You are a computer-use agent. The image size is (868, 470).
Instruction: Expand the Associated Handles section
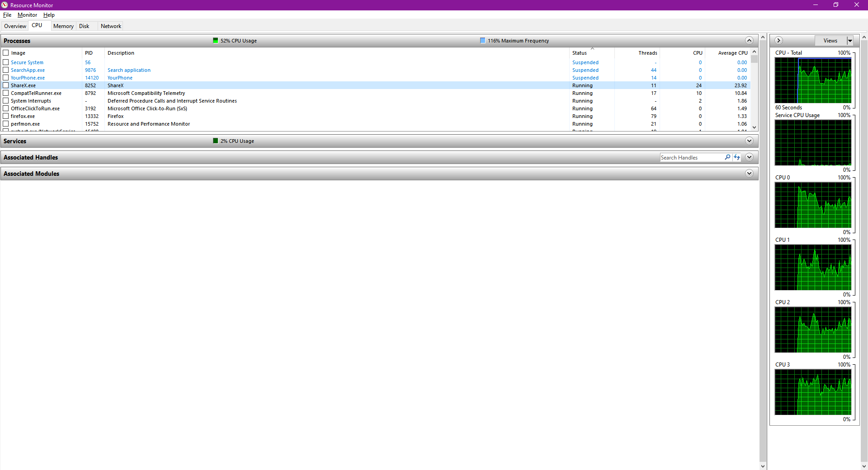pyautogui.click(x=749, y=157)
